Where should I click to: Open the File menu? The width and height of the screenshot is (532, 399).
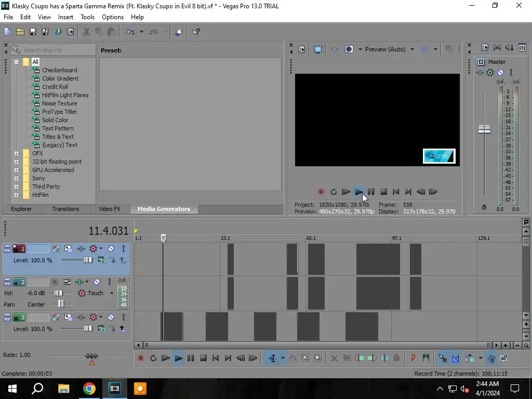8,17
